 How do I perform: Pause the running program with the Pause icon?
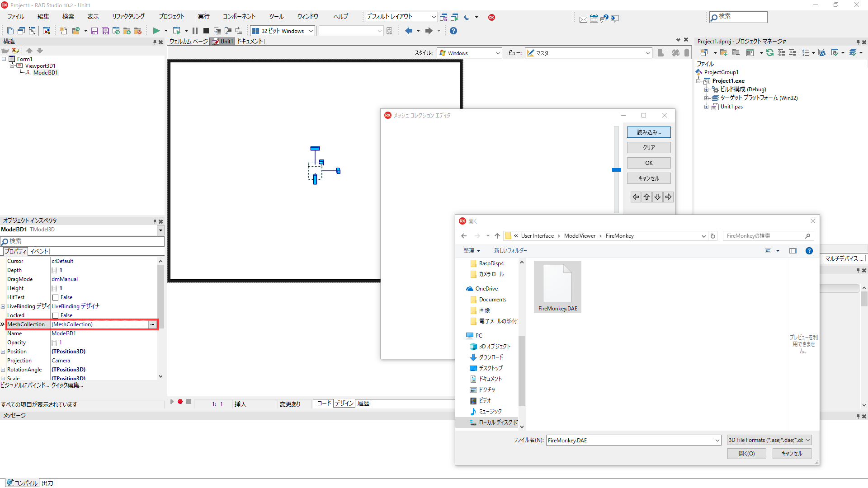tap(195, 31)
